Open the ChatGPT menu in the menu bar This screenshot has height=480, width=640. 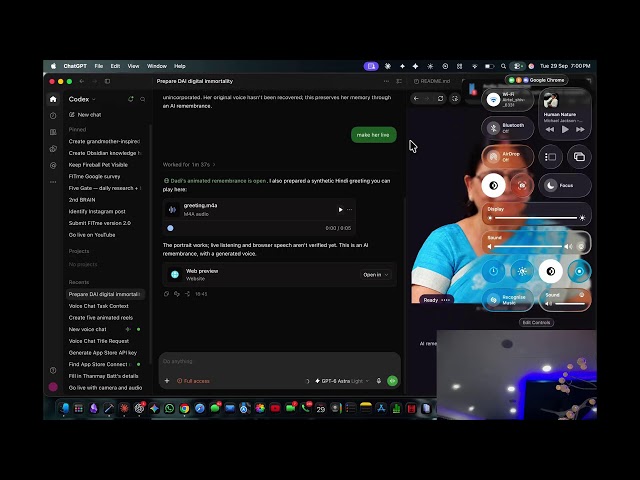point(75,66)
